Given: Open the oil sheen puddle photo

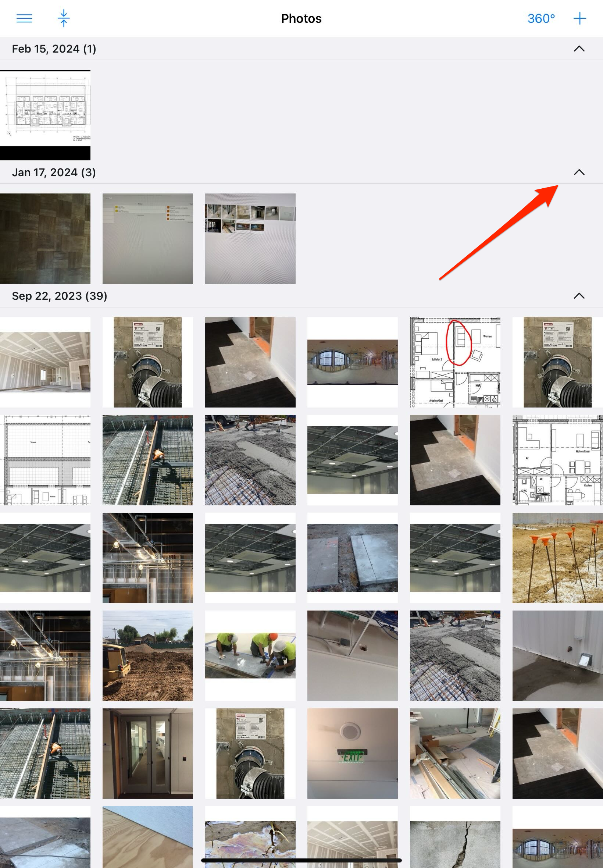Looking at the screenshot, I should point(250,839).
